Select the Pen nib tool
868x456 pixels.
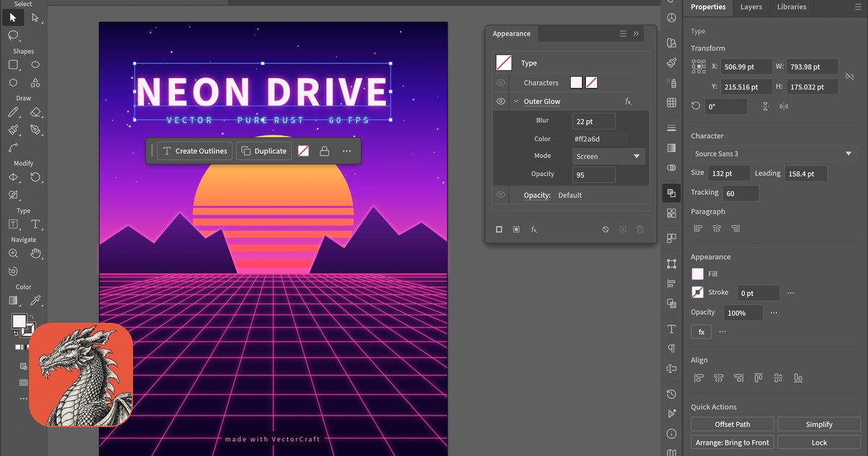click(x=35, y=130)
